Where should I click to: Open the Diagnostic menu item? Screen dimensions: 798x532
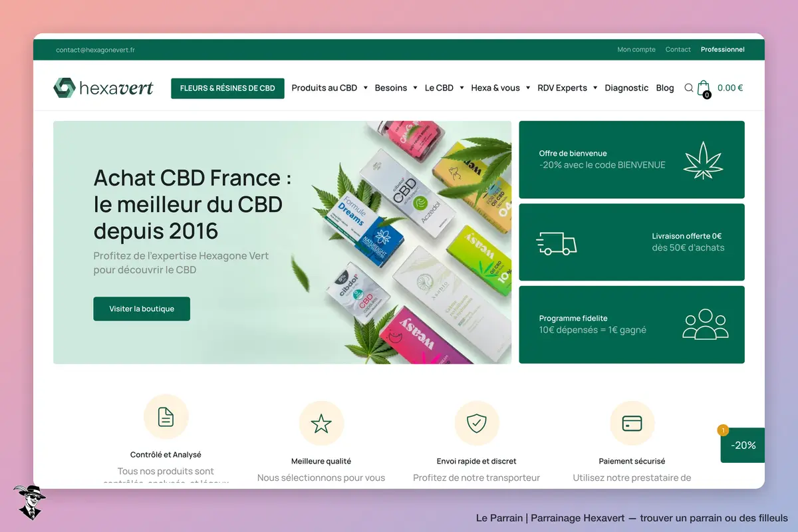(x=626, y=88)
